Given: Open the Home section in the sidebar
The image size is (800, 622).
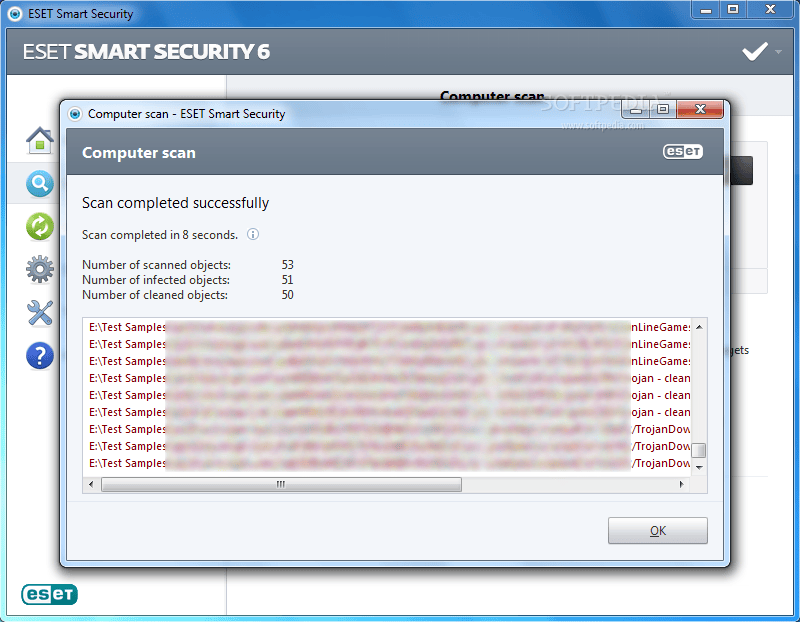Looking at the screenshot, I should tap(40, 140).
